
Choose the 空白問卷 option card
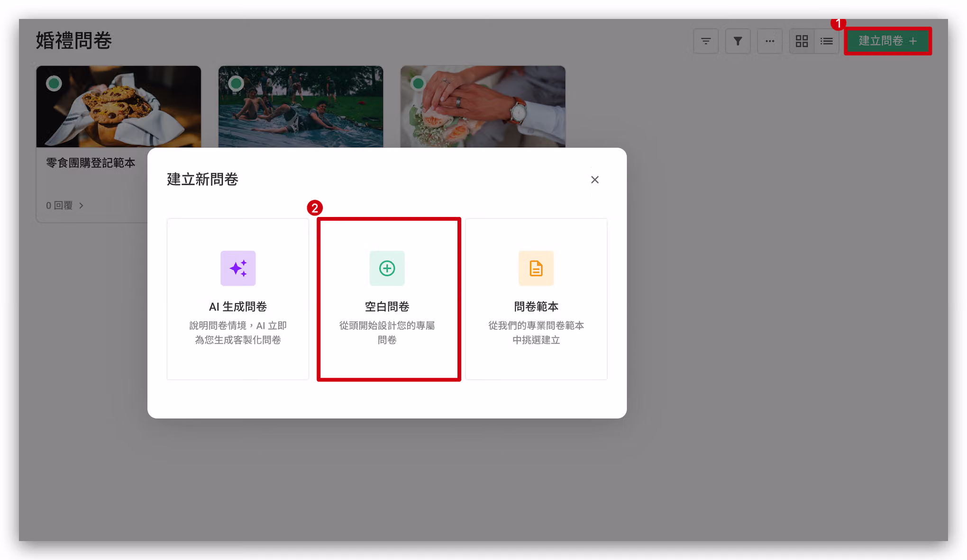coord(387,299)
